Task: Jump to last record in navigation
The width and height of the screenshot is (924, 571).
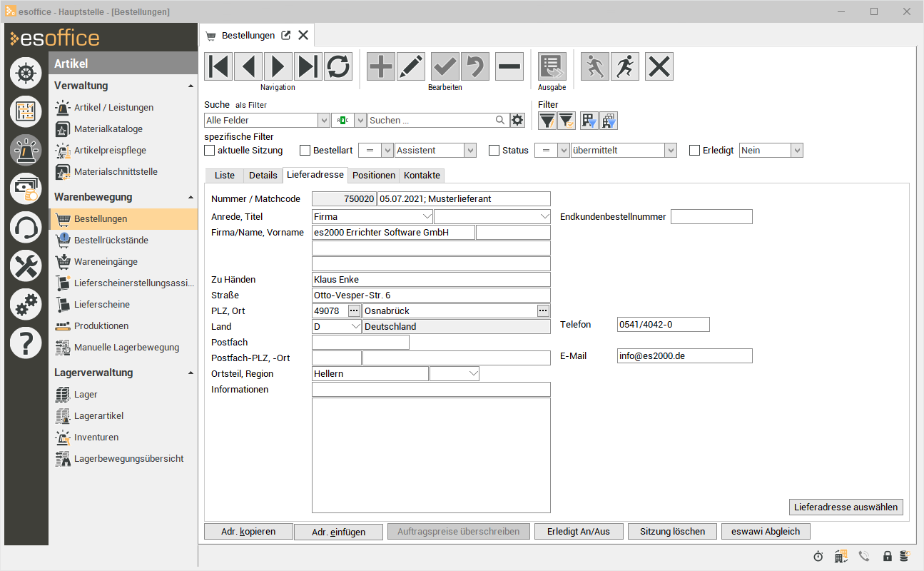Action: (308, 66)
